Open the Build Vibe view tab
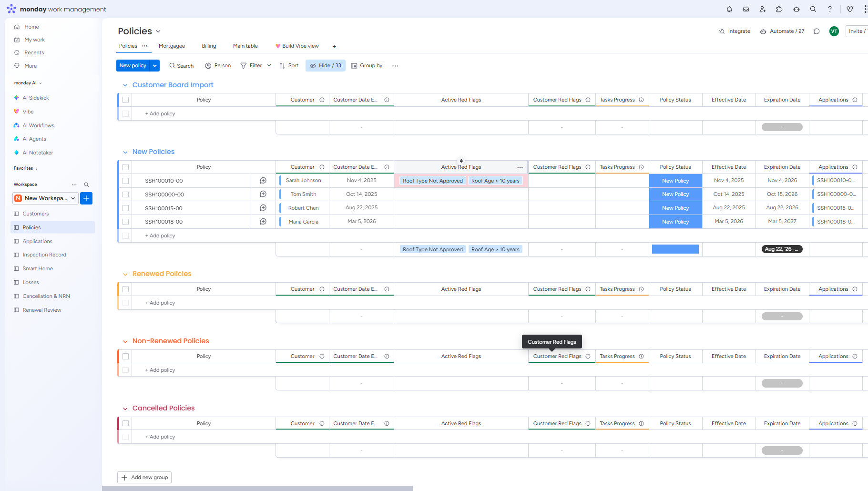The width and height of the screenshot is (868, 491). pos(297,46)
